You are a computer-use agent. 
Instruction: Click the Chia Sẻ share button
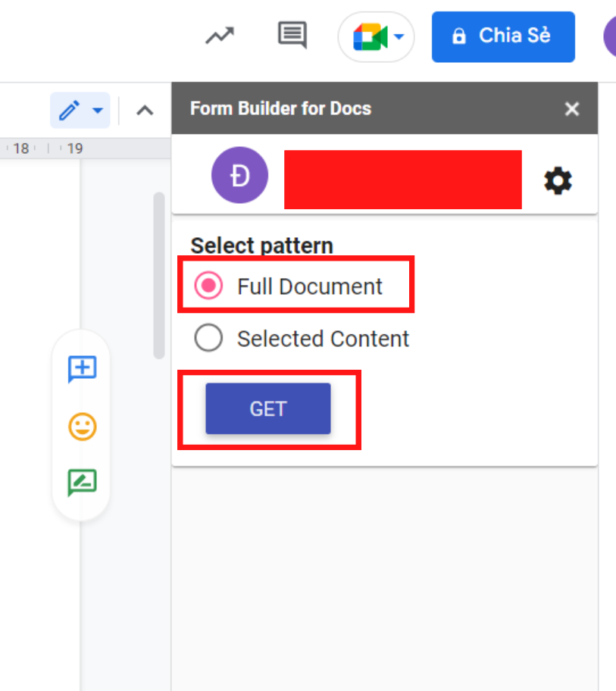coord(503,36)
